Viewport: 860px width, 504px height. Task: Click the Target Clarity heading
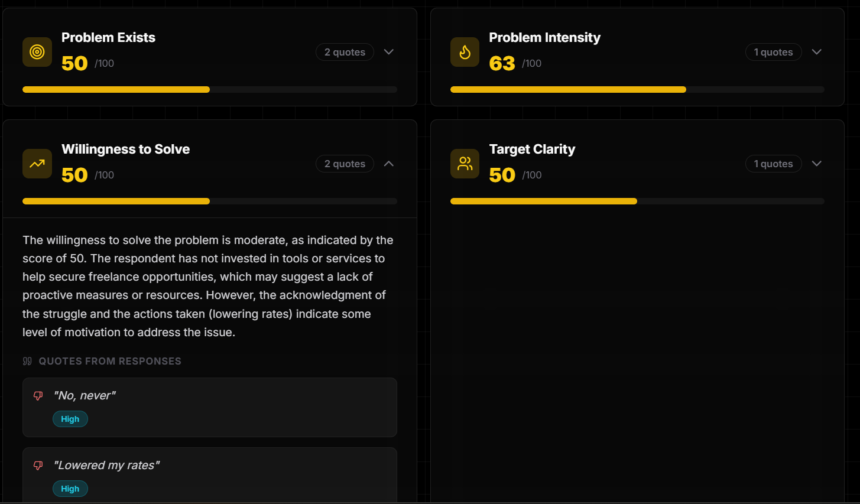[x=532, y=149]
